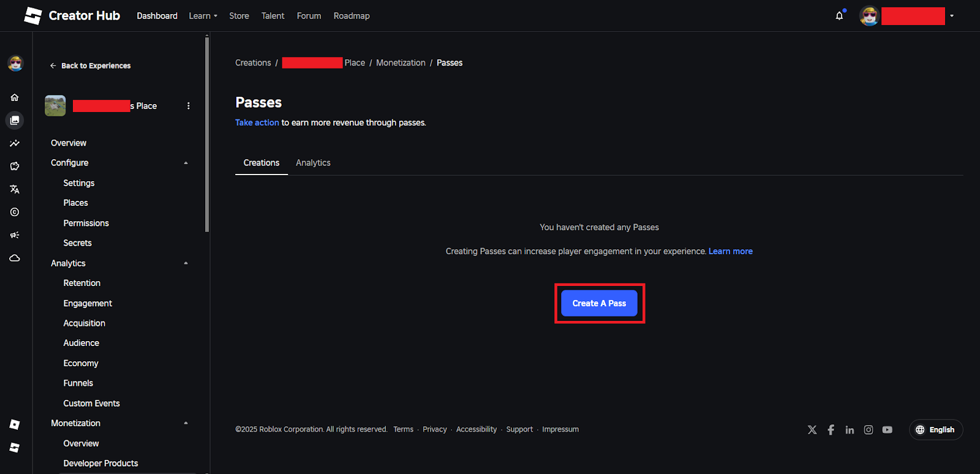
Task: Collapse the Monetization sidebar section
Action: pos(186,423)
